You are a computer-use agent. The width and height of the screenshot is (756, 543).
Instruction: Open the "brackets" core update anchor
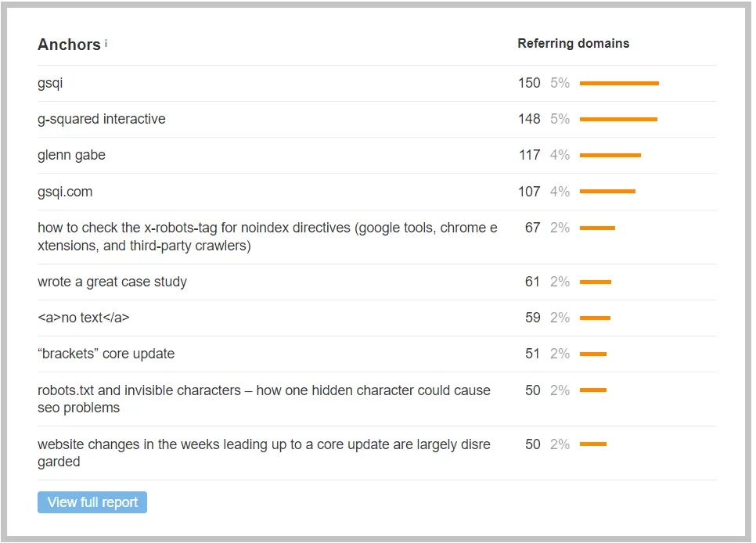[106, 354]
